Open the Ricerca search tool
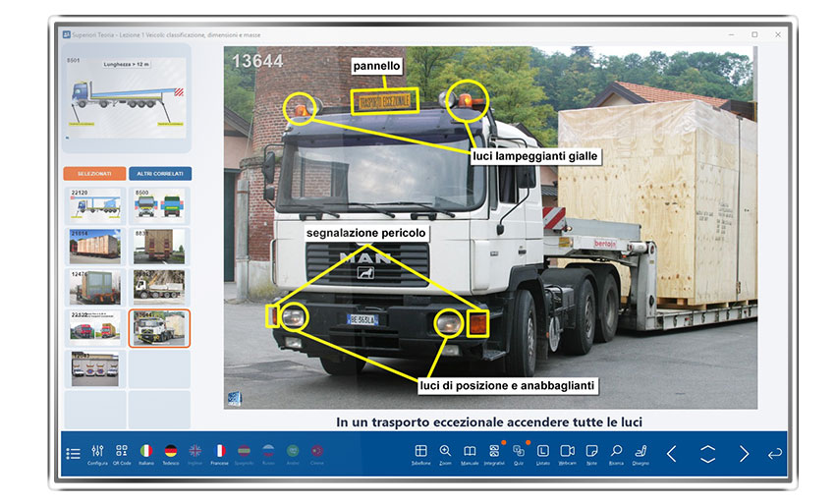The image size is (835, 504). pyautogui.click(x=616, y=452)
